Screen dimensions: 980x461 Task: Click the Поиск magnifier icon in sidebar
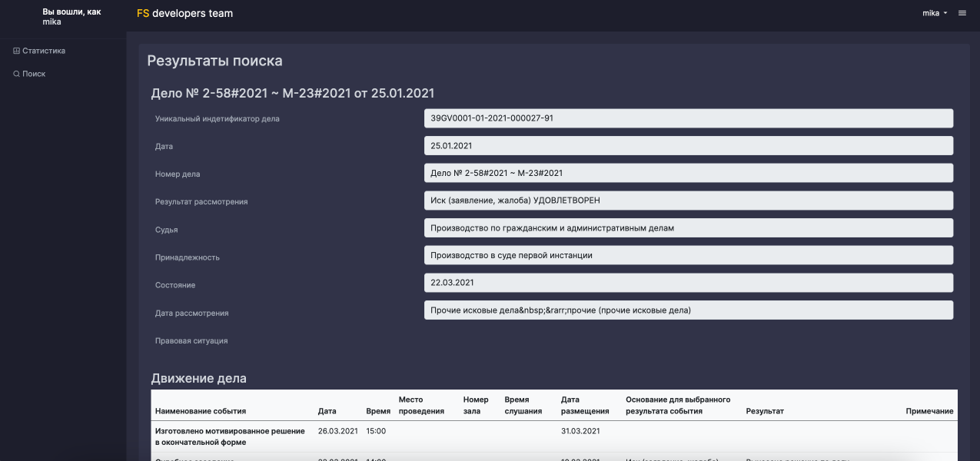point(16,74)
